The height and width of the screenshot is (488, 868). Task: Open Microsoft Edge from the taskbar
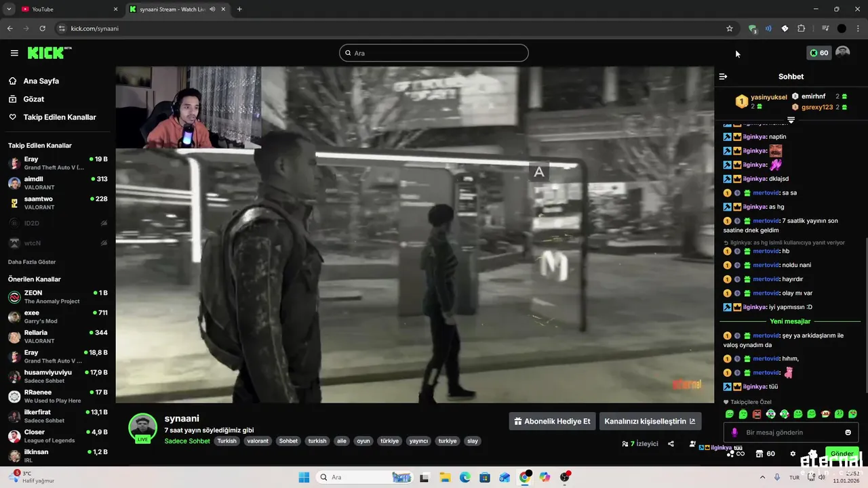tap(465, 477)
